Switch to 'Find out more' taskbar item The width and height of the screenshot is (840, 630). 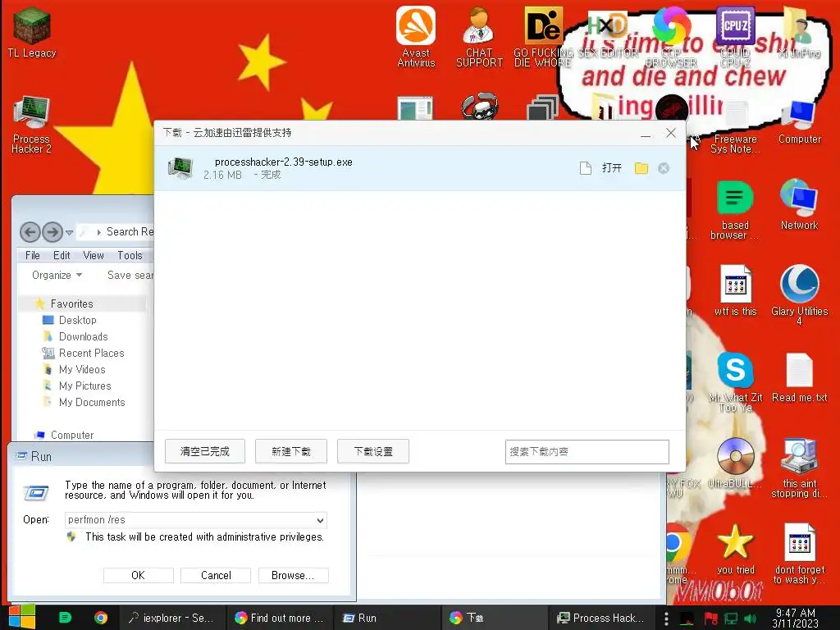point(279,618)
